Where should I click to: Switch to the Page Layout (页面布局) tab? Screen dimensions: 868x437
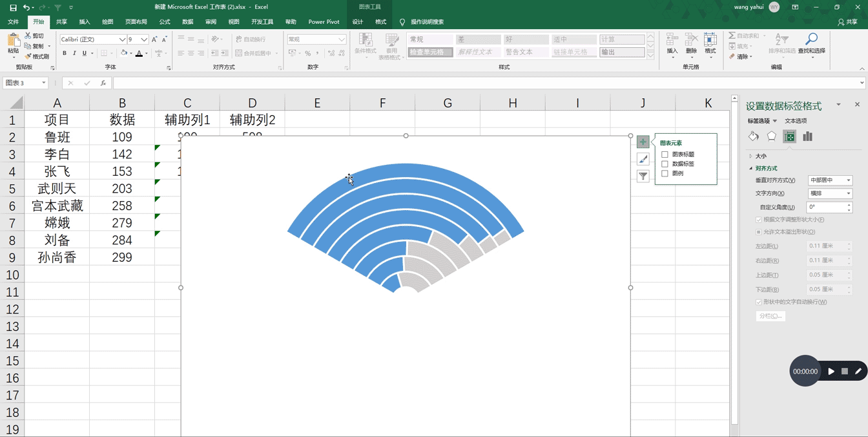136,21
